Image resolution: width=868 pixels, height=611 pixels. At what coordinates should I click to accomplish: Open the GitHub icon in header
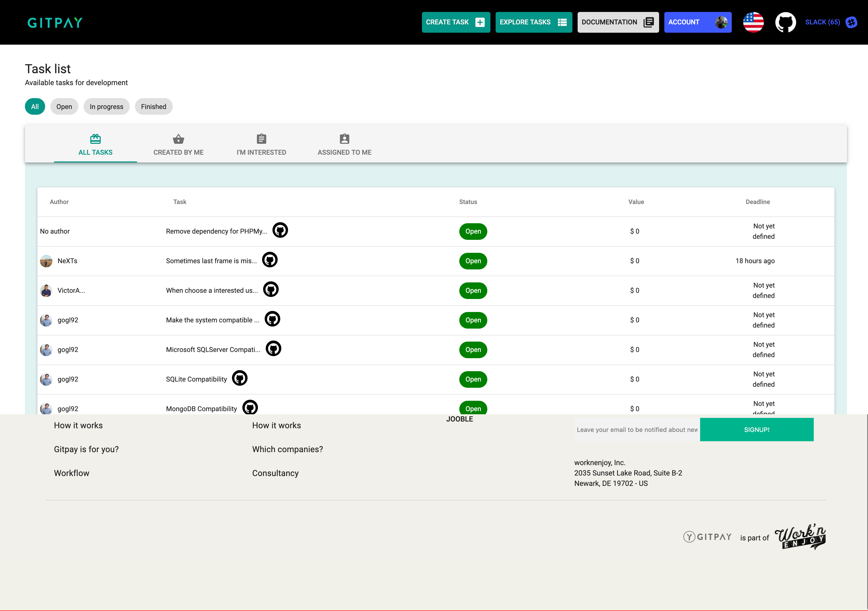coord(785,22)
